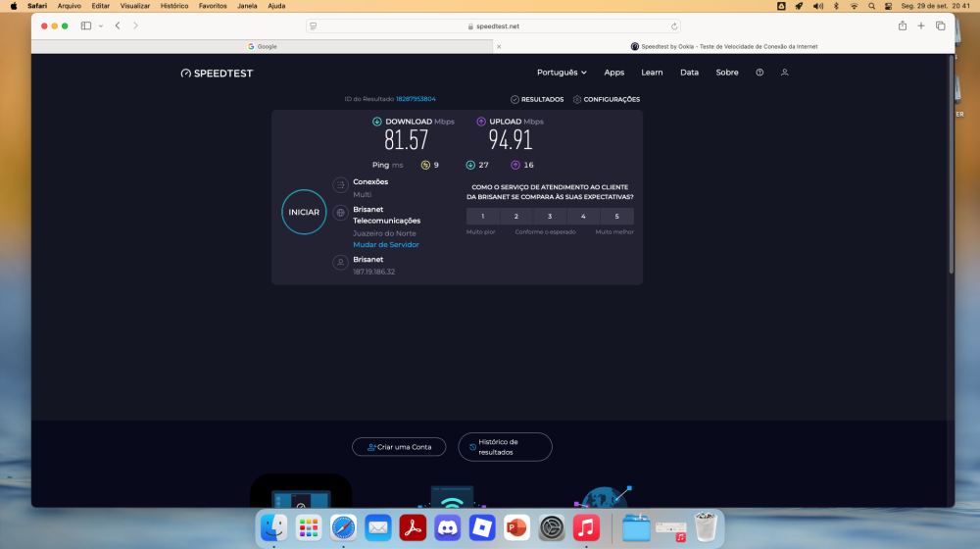Image resolution: width=980 pixels, height=549 pixels.
Task: Click the speedtest.net address bar
Action: pos(493,26)
